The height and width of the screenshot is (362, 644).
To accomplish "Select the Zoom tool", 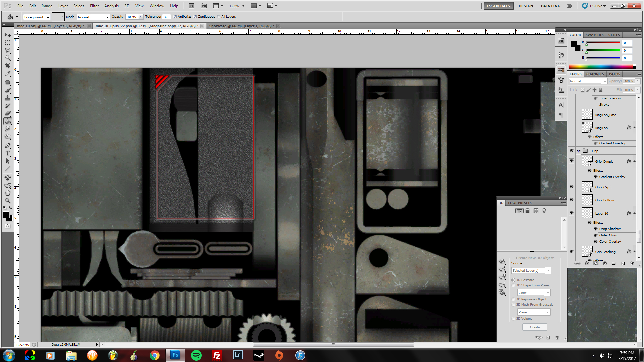I will tap(8, 201).
